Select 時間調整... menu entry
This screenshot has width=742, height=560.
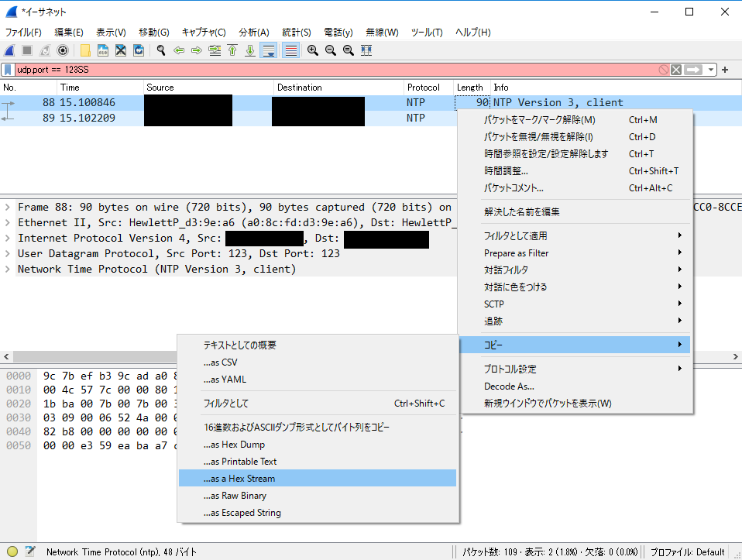(x=575, y=171)
